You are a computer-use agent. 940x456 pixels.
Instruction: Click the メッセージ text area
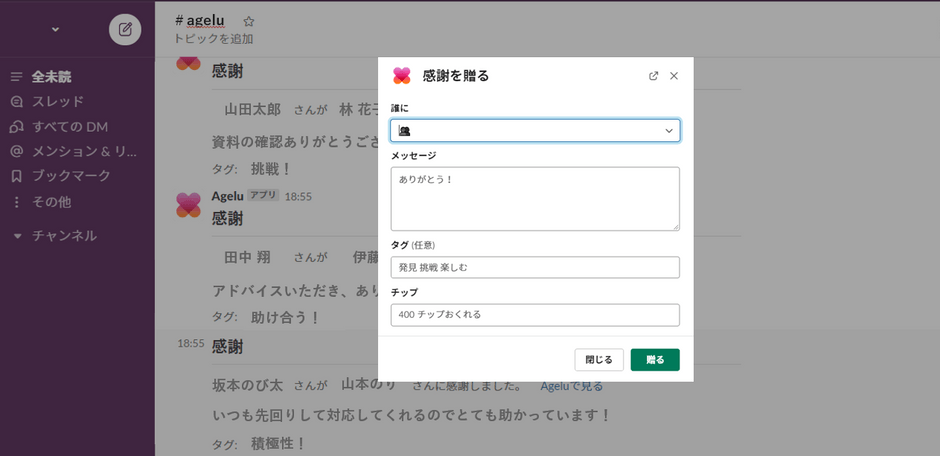click(x=535, y=199)
